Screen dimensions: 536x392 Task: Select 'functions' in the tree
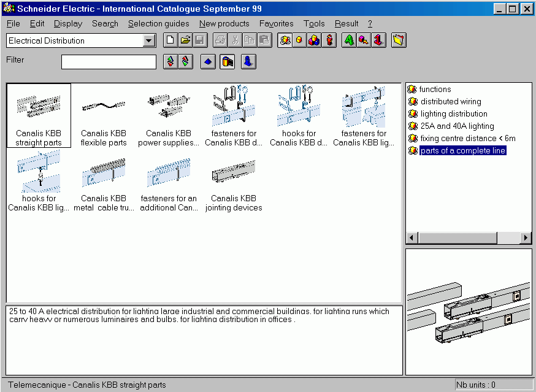(x=435, y=90)
